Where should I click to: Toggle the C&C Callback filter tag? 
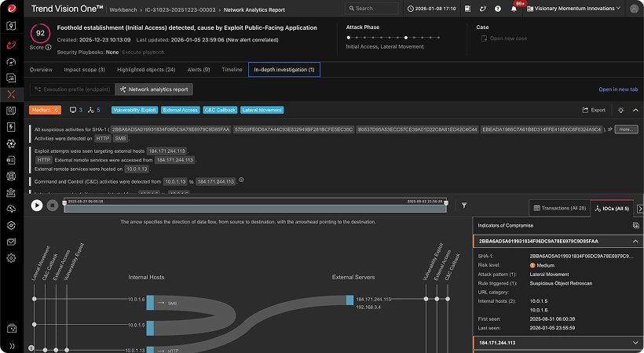(x=219, y=111)
